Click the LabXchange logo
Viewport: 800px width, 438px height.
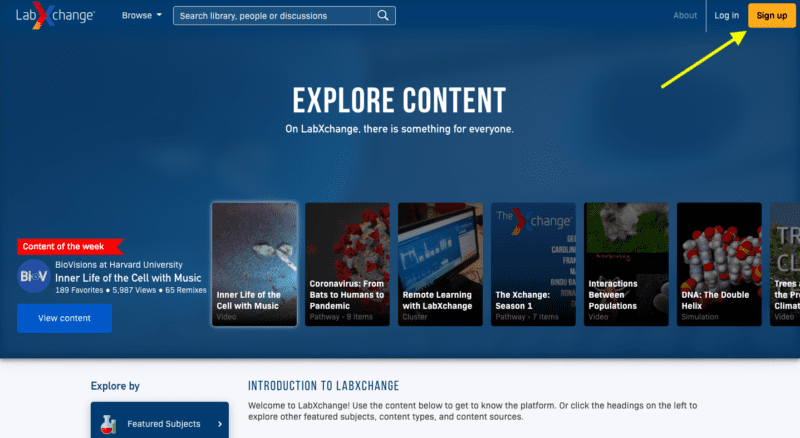[x=55, y=15]
